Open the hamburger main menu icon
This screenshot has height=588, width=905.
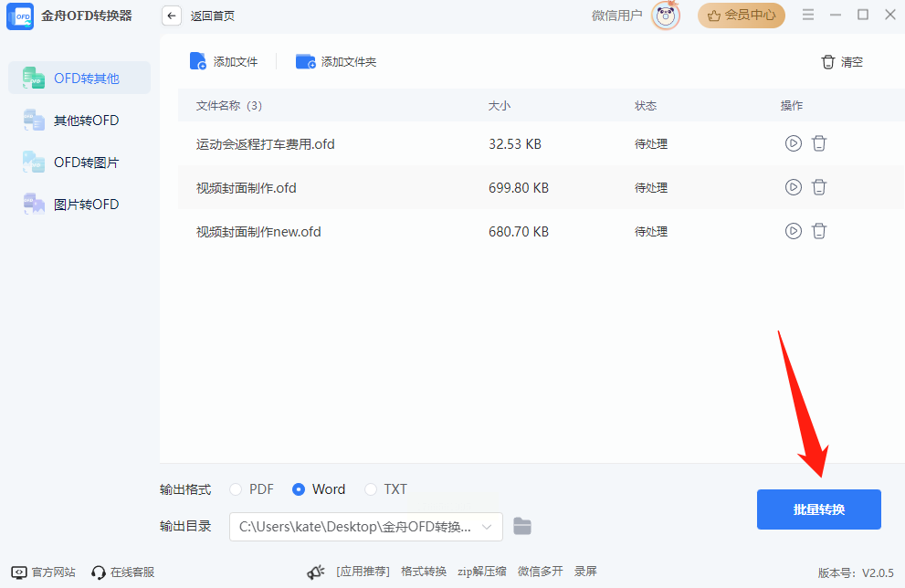coord(808,15)
